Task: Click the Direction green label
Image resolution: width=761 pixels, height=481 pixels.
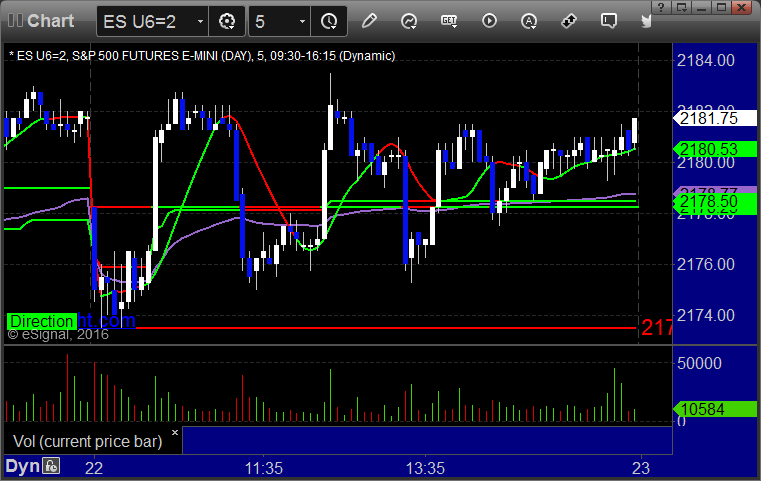Action: pos(42,321)
